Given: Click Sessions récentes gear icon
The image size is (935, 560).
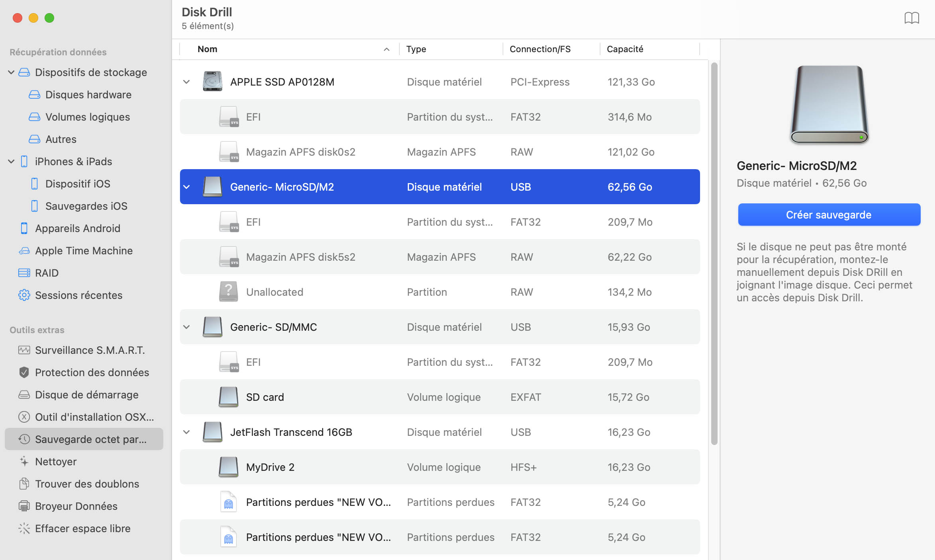Looking at the screenshot, I should coord(24,295).
